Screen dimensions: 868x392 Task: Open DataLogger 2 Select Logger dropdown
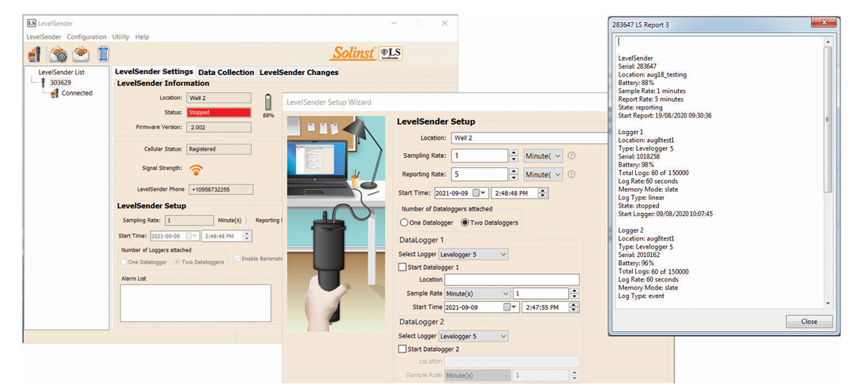coord(473,336)
